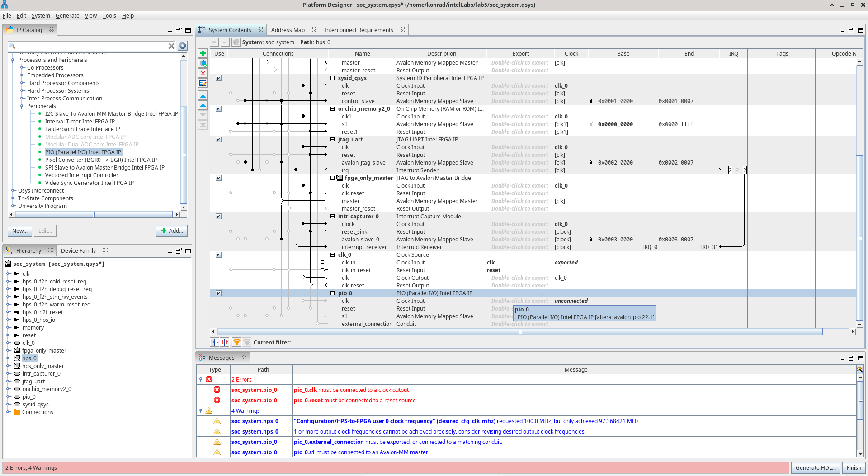
Task: Close the Messages tab
Action: click(x=244, y=357)
